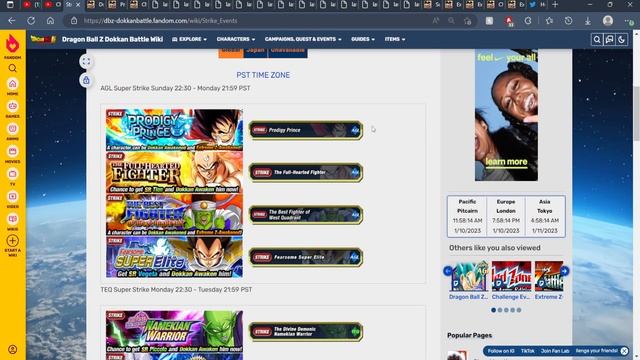This screenshot has width=640, height=360.
Task: Select the last carousel pagination dot
Action: click(519, 310)
